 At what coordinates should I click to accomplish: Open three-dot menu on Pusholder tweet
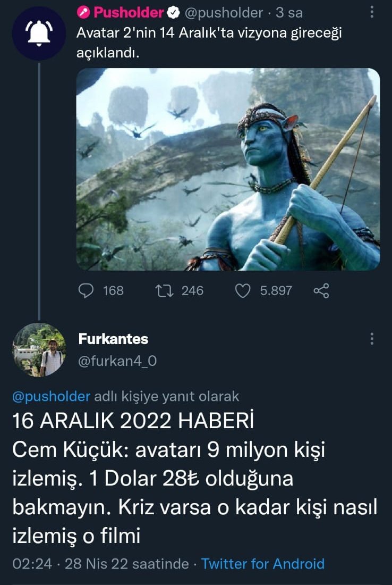371,12
